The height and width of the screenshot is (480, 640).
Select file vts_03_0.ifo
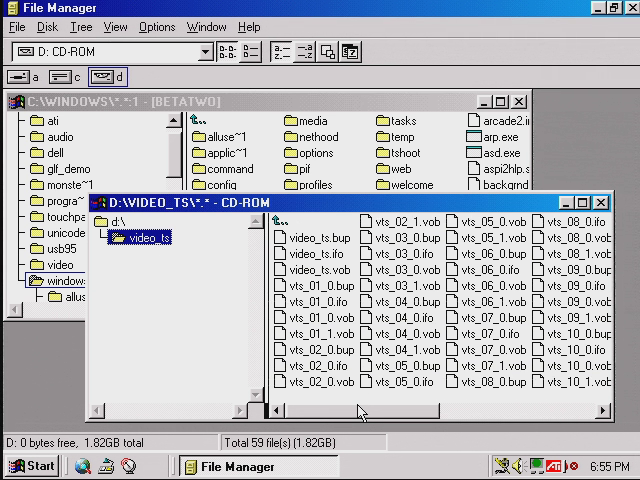397,254
